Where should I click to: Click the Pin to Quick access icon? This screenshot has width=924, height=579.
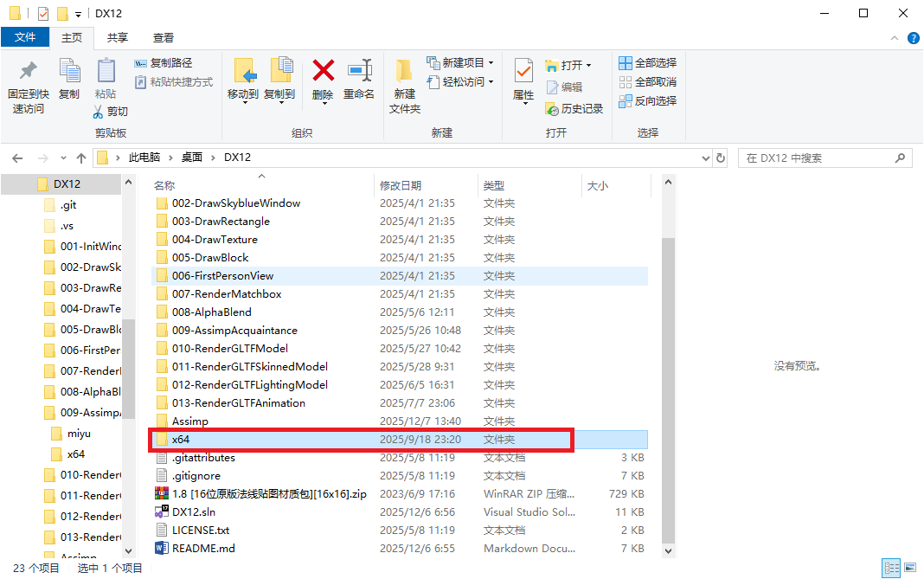(28, 71)
